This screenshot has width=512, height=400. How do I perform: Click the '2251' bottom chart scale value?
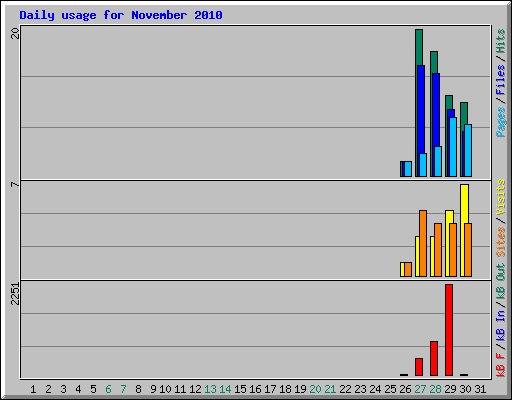point(15,294)
